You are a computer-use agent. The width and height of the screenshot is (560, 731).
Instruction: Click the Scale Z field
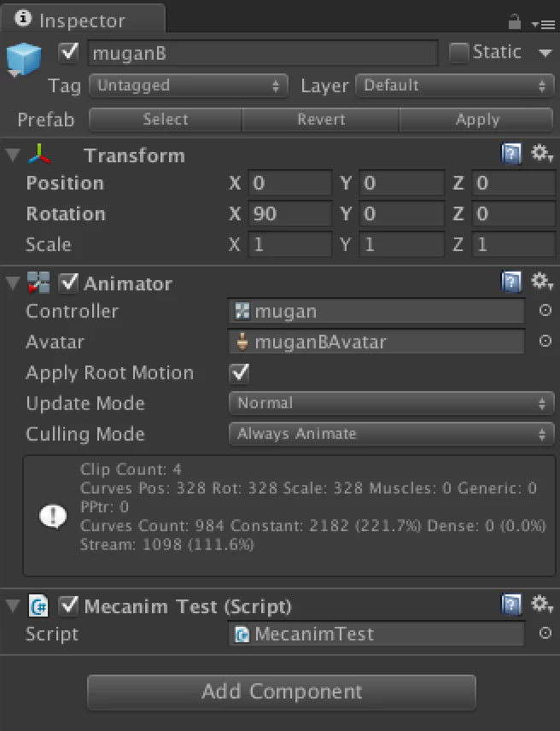[513, 244]
